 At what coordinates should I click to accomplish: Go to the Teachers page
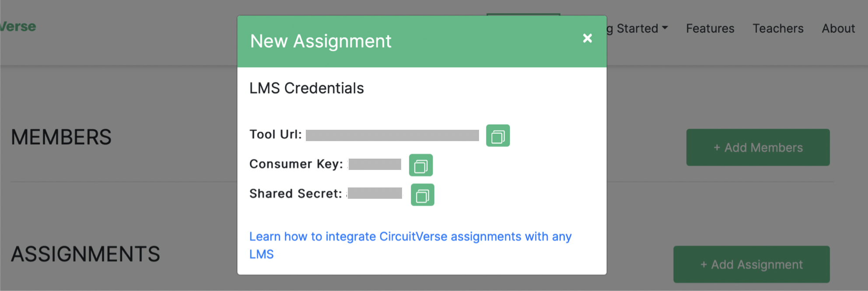pyautogui.click(x=778, y=28)
